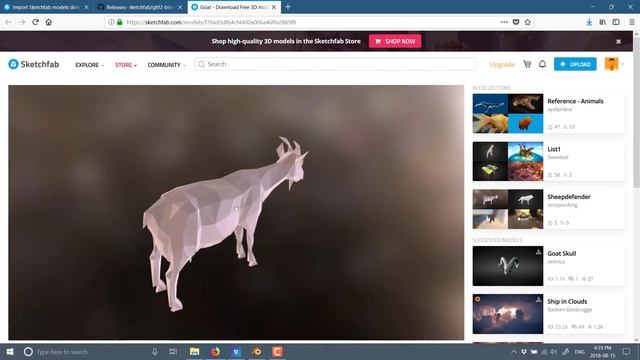This screenshot has width=640, height=360.
Task: Open the Firefox hamburger menu
Action: pos(631,22)
